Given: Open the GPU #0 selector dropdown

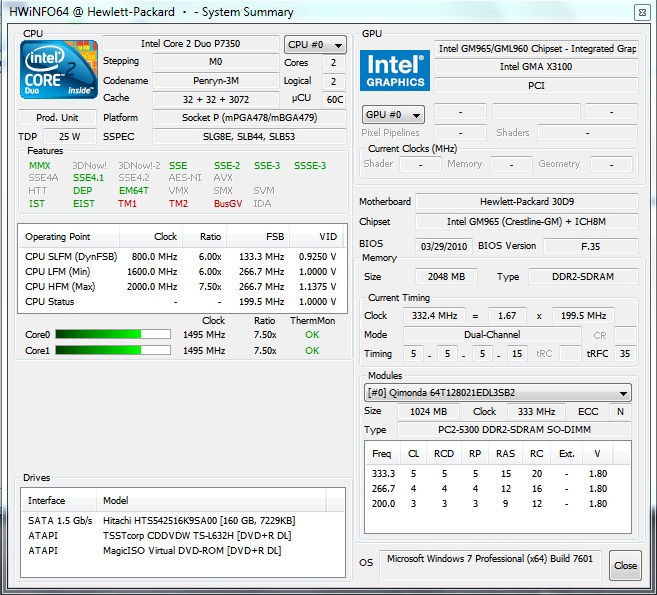Looking at the screenshot, I should click(393, 114).
